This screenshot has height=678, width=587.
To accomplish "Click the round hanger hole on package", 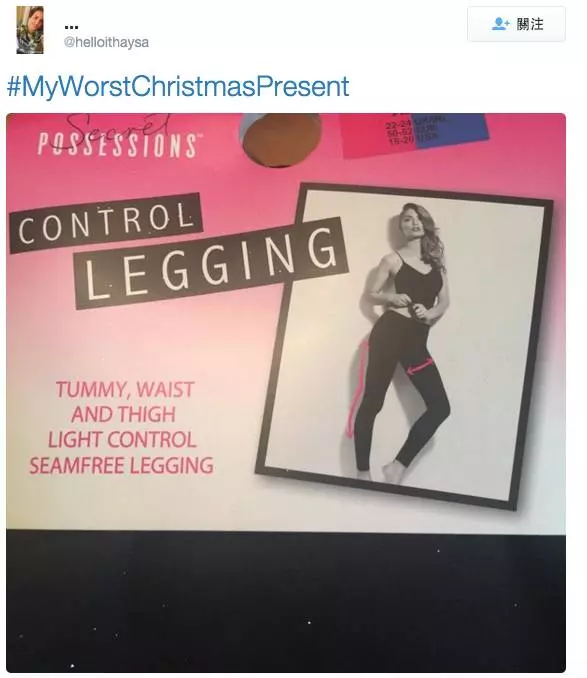I will pos(281,139).
